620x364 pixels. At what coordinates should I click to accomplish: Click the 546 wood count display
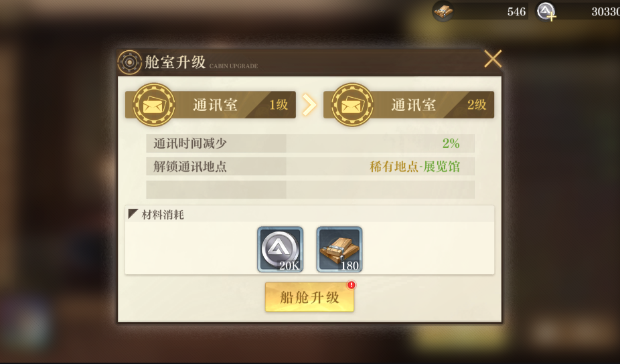tap(516, 12)
